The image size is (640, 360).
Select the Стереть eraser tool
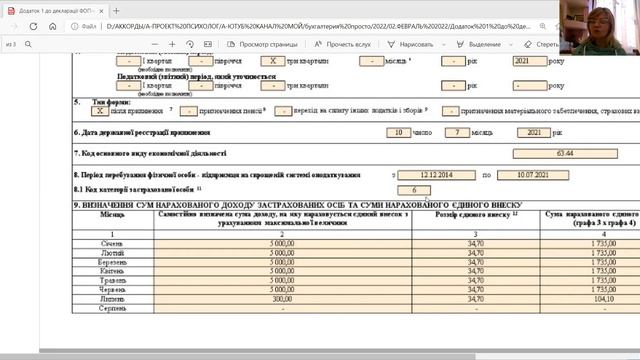[542, 44]
